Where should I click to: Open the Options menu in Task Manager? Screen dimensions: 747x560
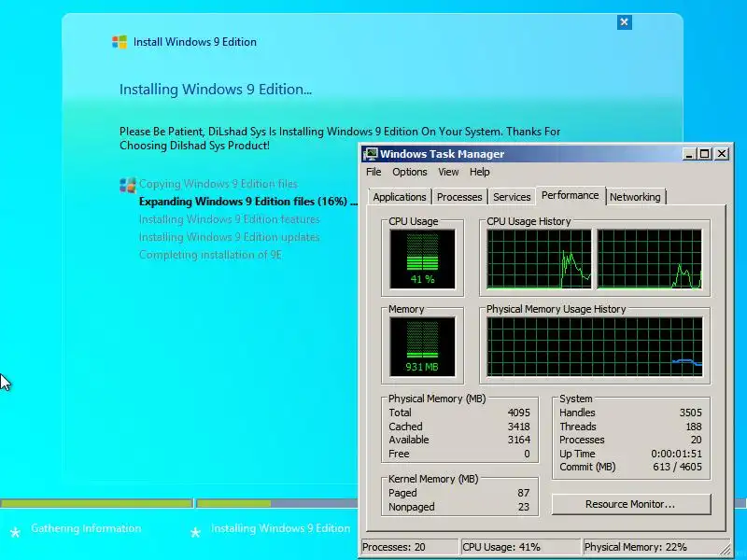pos(410,172)
